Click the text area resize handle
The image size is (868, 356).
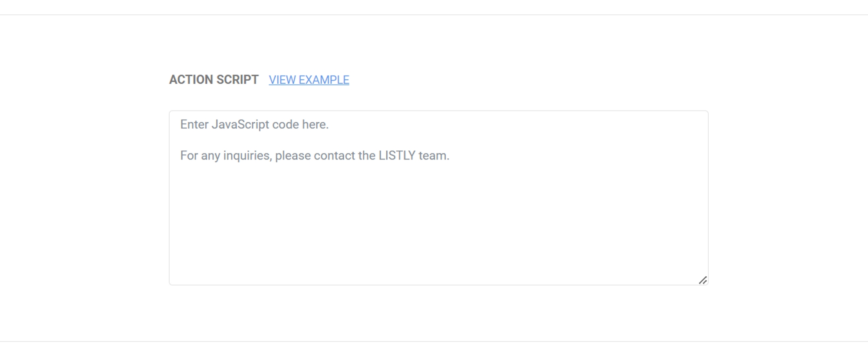click(x=703, y=281)
